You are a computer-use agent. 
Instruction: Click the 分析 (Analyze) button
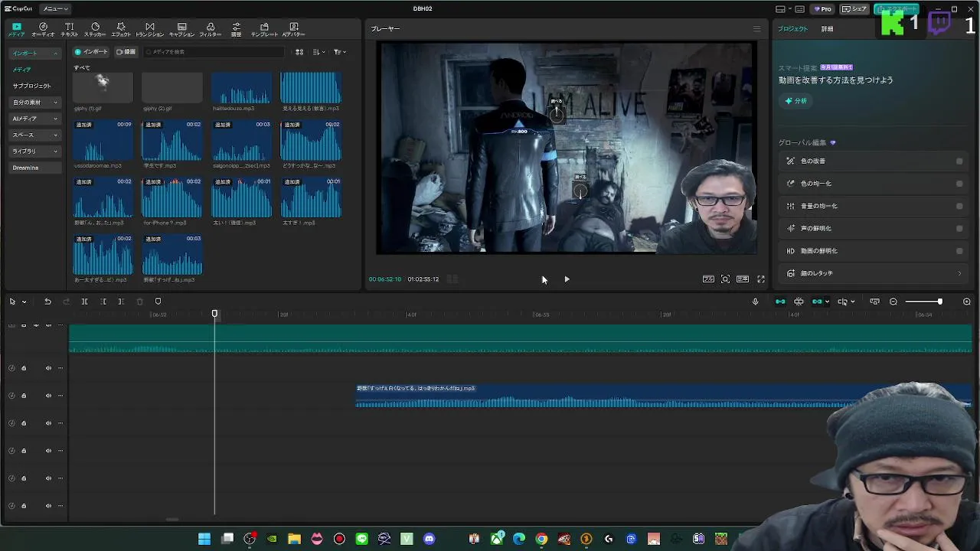[796, 101]
